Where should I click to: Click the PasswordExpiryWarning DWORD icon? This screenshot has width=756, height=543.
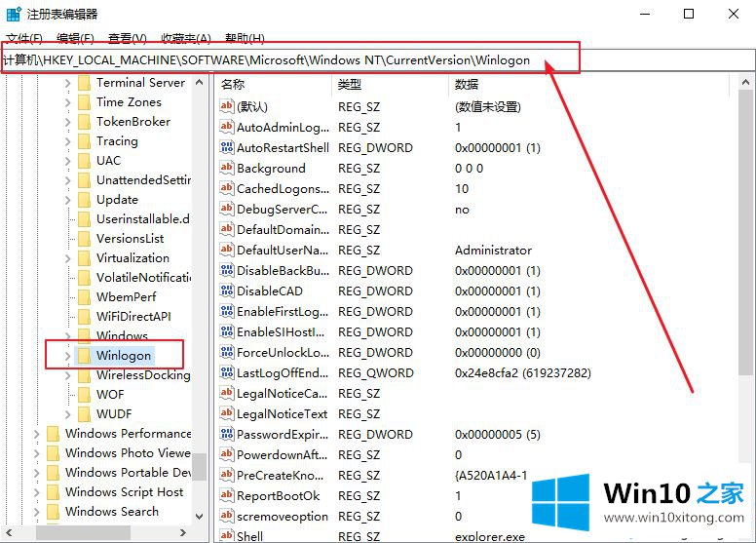pyautogui.click(x=227, y=434)
